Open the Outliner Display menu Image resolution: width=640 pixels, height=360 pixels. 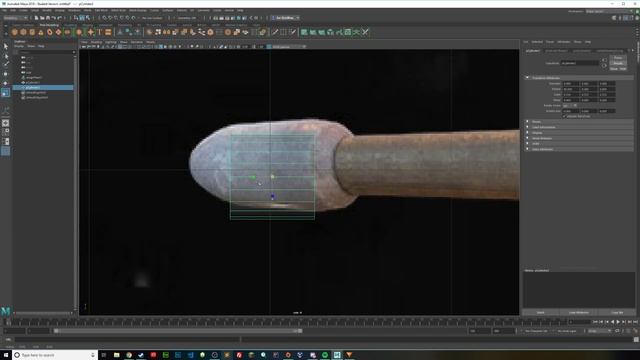click(x=19, y=46)
